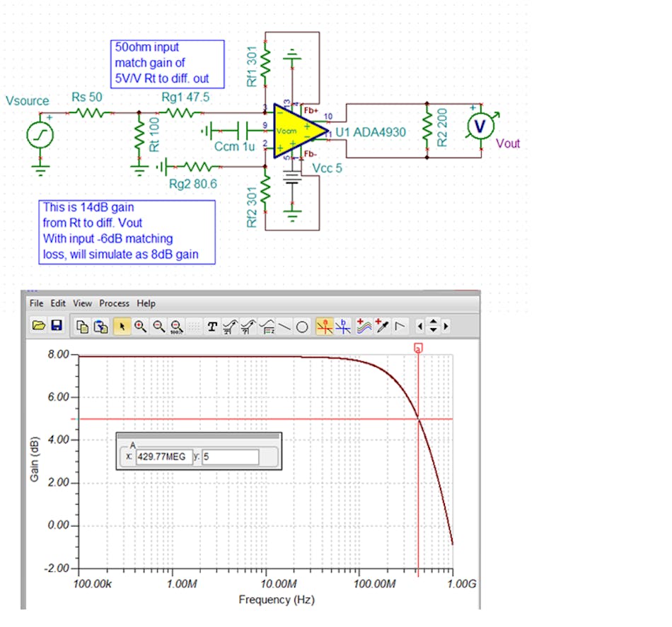Open the View menu

[x=82, y=303]
